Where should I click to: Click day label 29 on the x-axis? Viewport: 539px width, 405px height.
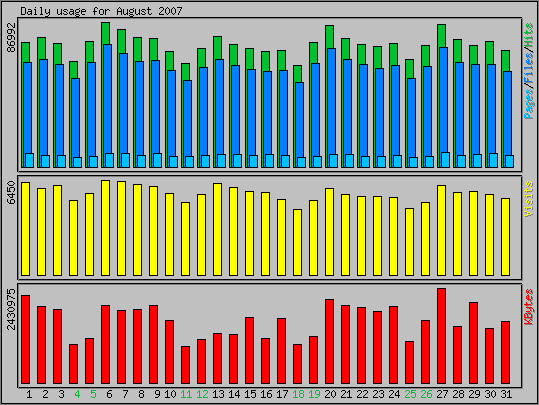tap(474, 394)
